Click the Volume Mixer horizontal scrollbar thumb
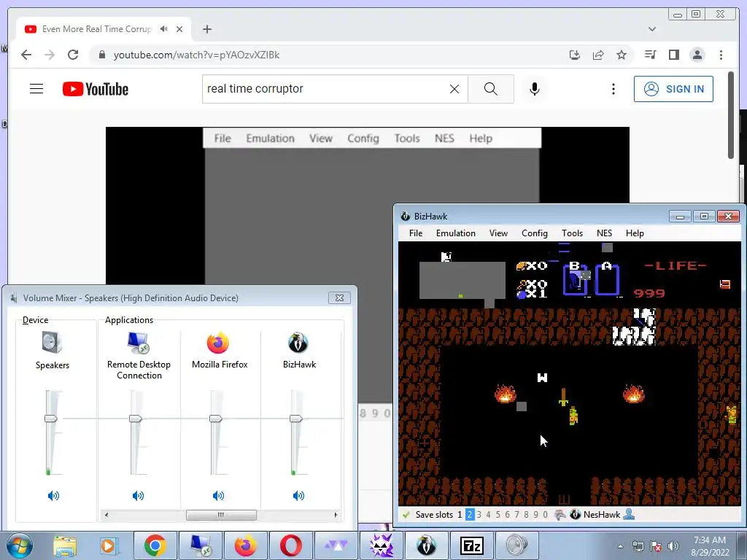747x560 pixels. 221,515
